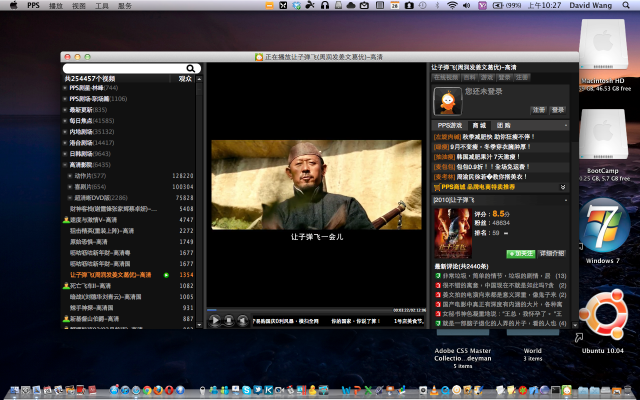Click the 登录 button beside the avatar
The image size is (640, 400).
(558, 110)
